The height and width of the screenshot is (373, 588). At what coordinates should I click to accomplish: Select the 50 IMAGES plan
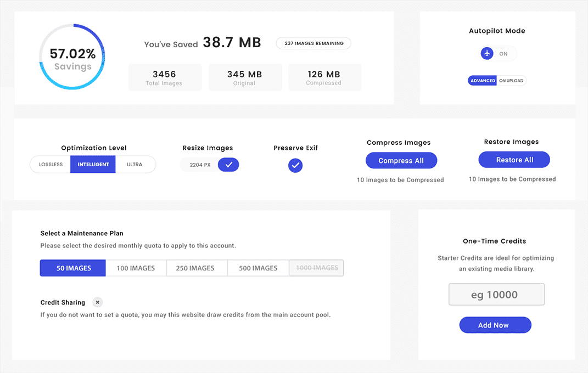pyautogui.click(x=73, y=268)
